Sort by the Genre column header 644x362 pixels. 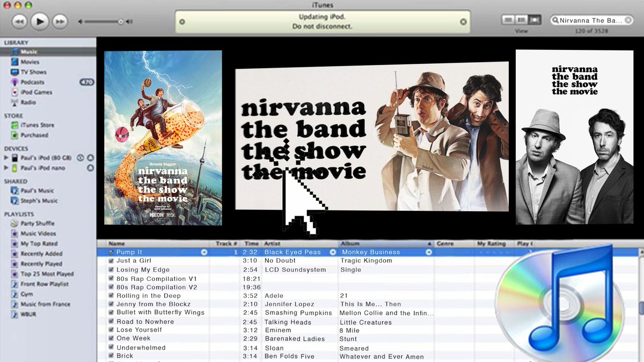click(x=455, y=243)
